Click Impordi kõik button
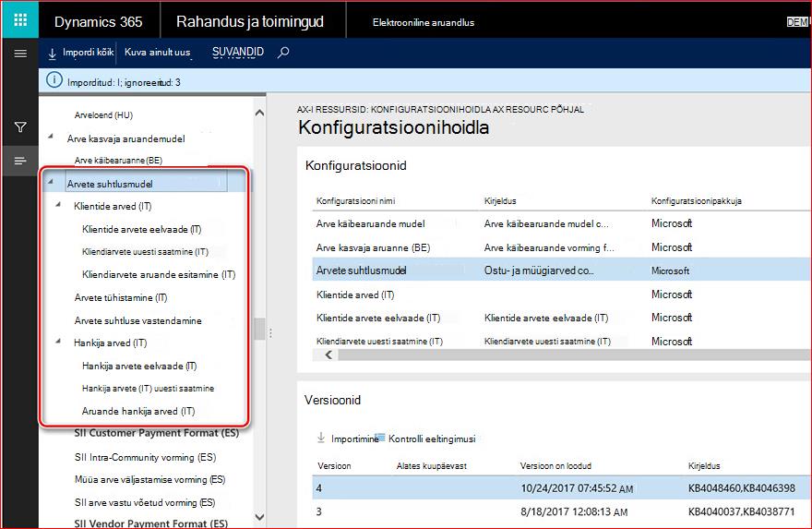The width and height of the screenshot is (812, 529). point(81,53)
